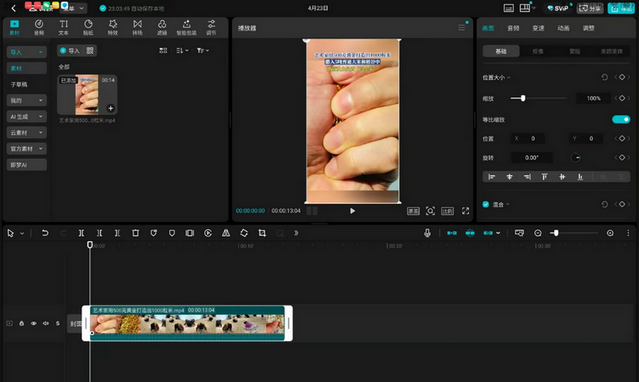Open the filter dropdown in media panel
Viewport: 639px width, 382px height.
(x=203, y=50)
